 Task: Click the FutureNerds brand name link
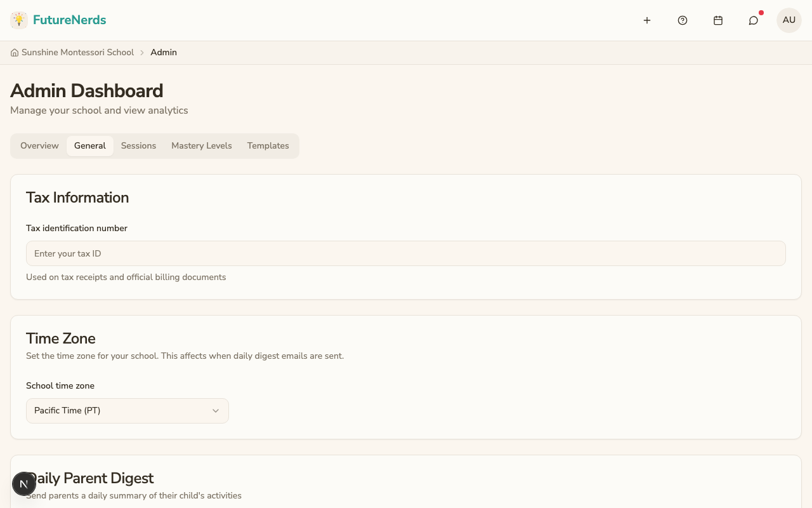(69, 20)
